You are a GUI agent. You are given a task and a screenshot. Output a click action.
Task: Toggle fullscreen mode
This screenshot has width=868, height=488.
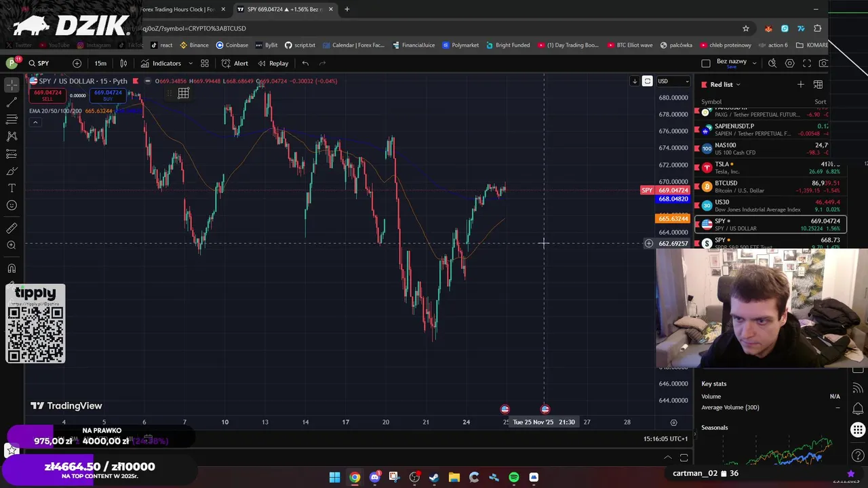click(x=807, y=63)
